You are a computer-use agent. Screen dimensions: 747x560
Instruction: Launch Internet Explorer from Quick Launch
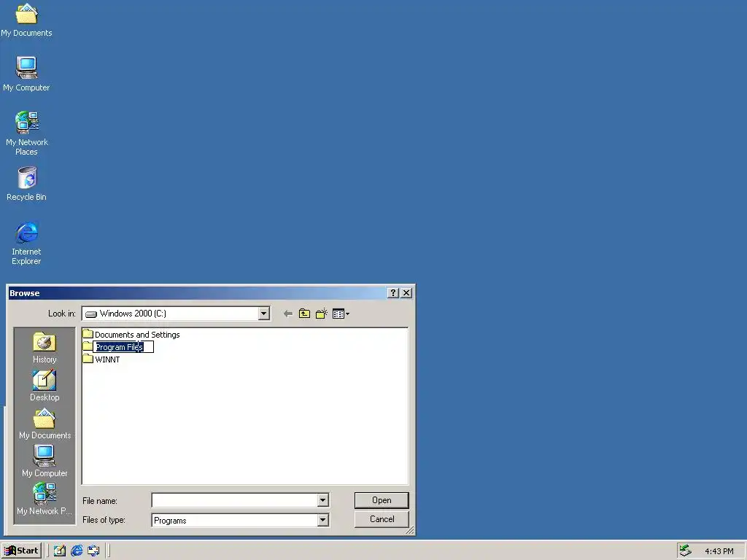77,551
